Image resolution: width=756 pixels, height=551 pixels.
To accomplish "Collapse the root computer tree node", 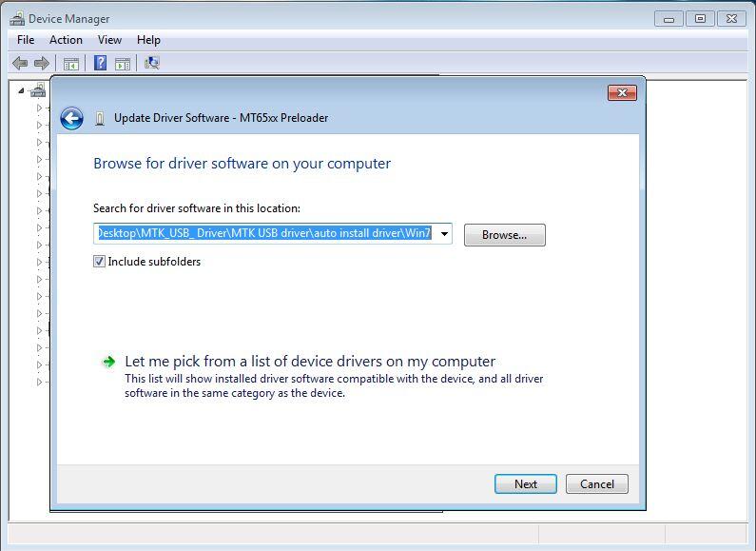I will (x=21, y=90).
